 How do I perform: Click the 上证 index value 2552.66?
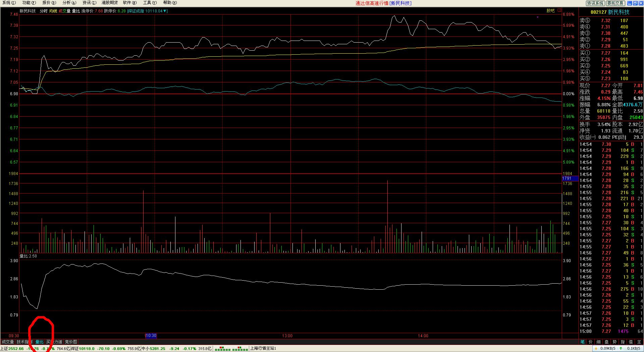pos(16,349)
